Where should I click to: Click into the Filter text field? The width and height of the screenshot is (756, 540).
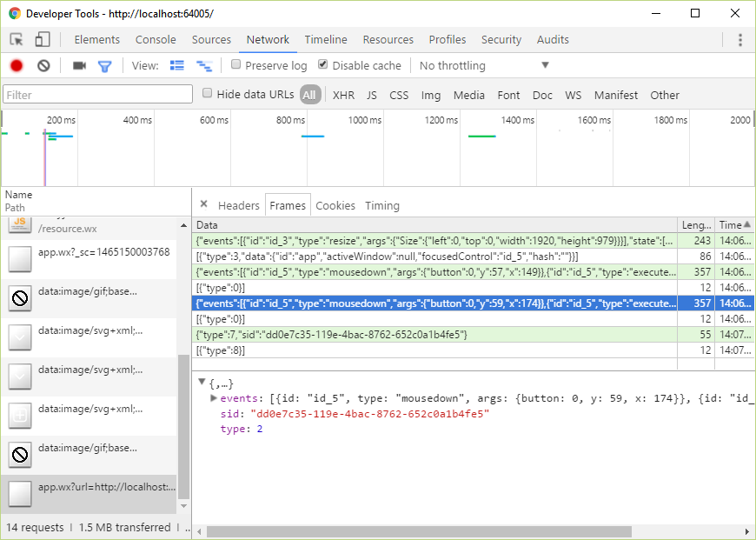[98, 95]
